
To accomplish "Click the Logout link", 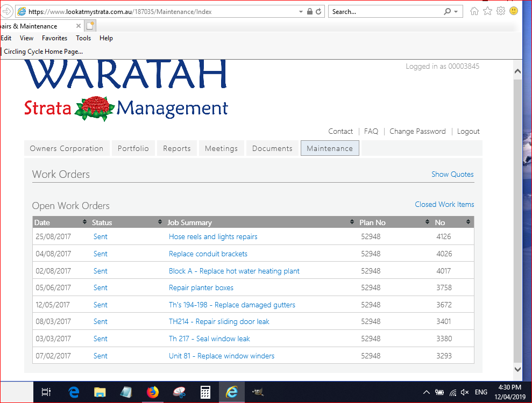I will tap(468, 131).
